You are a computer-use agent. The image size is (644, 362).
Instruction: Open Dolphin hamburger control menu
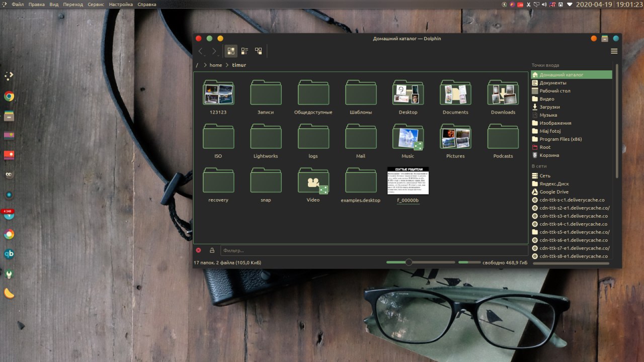[x=614, y=51]
